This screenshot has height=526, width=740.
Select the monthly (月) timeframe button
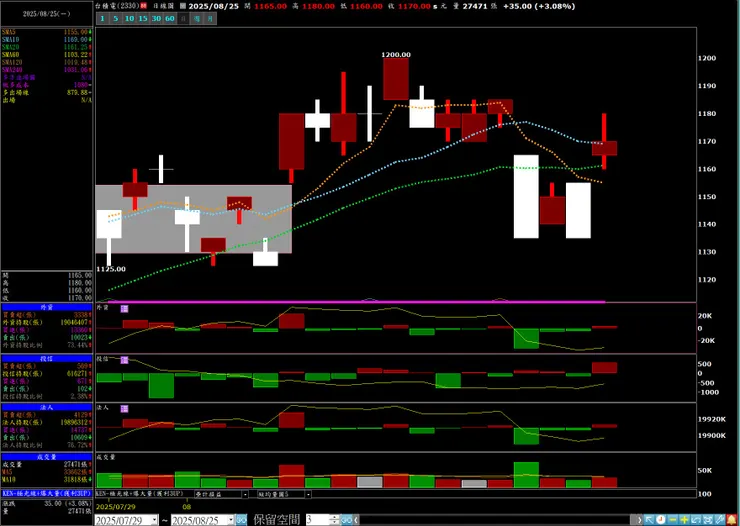point(210,19)
